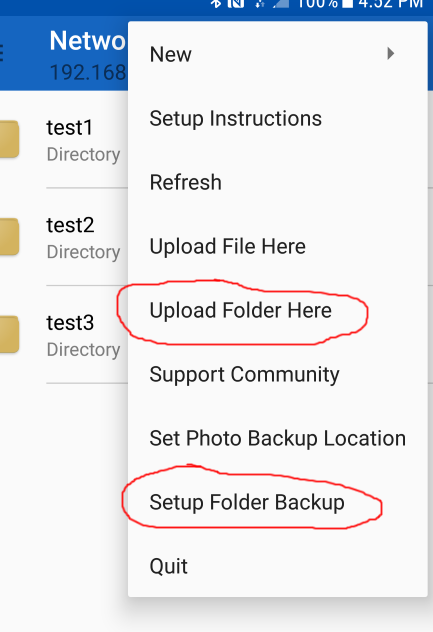Expand the New submenu arrow
The height and width of the screenshot is (632, 433).
(x=390, y=54)
